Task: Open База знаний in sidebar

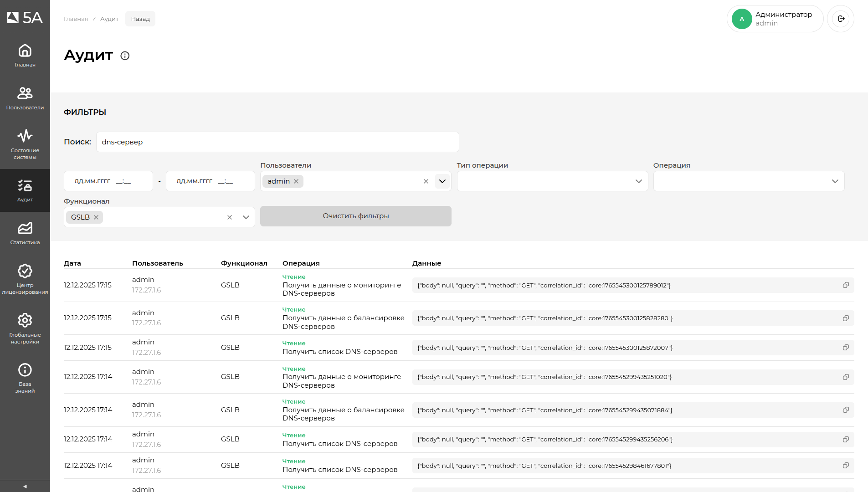Action: pyautogui.click(x=25, y=378)
